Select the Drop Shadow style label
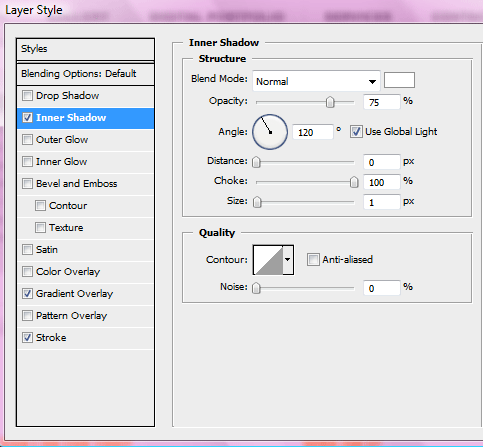 67,96
